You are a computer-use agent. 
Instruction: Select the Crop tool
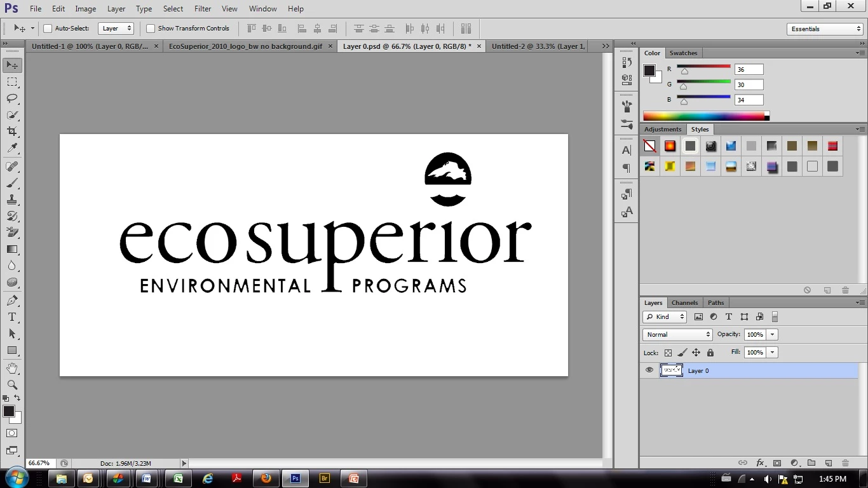click(12, 132)
